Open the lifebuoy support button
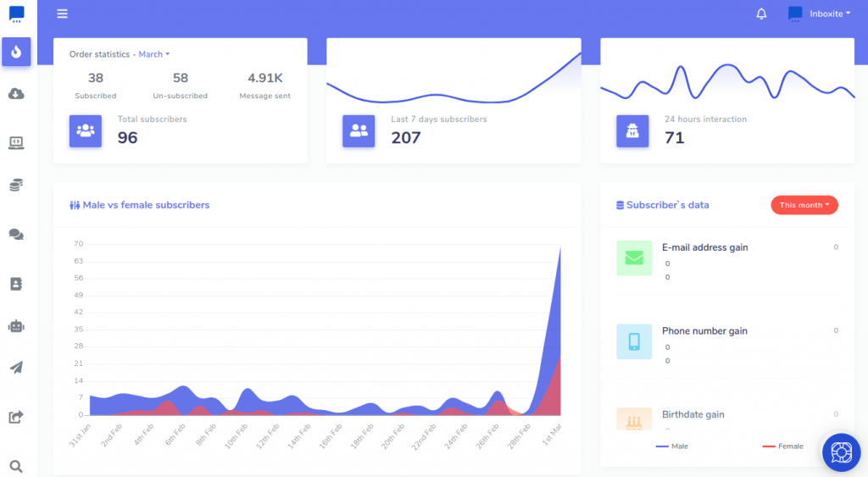 [x=841, y=452]
